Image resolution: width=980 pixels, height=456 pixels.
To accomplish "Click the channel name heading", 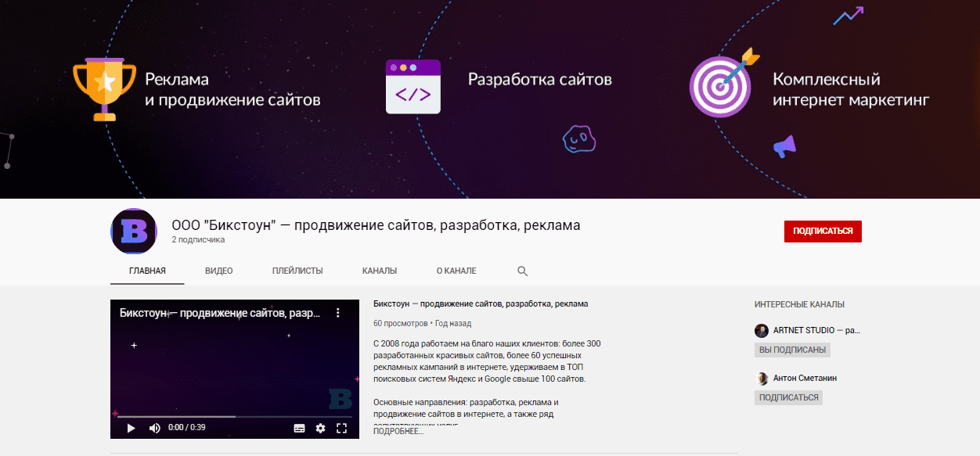I will (376, 225).
